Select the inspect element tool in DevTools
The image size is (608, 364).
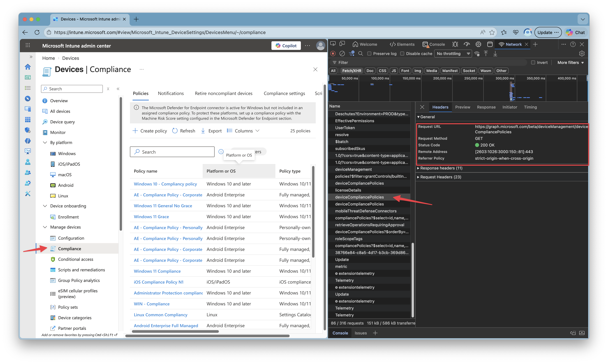[x=333, y=43]
